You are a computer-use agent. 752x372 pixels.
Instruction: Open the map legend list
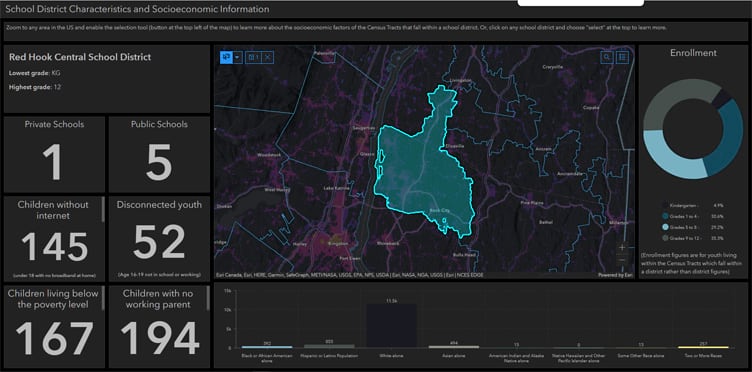click(622, 57)
